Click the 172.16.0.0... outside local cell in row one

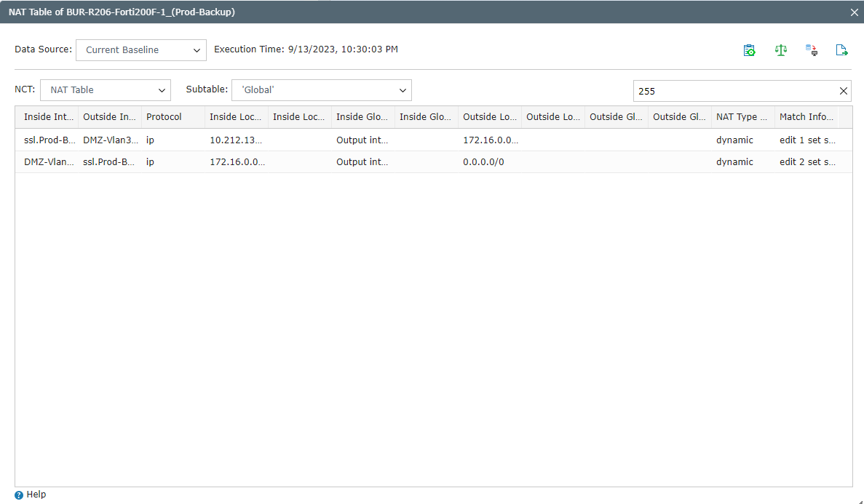pos(490,140)
